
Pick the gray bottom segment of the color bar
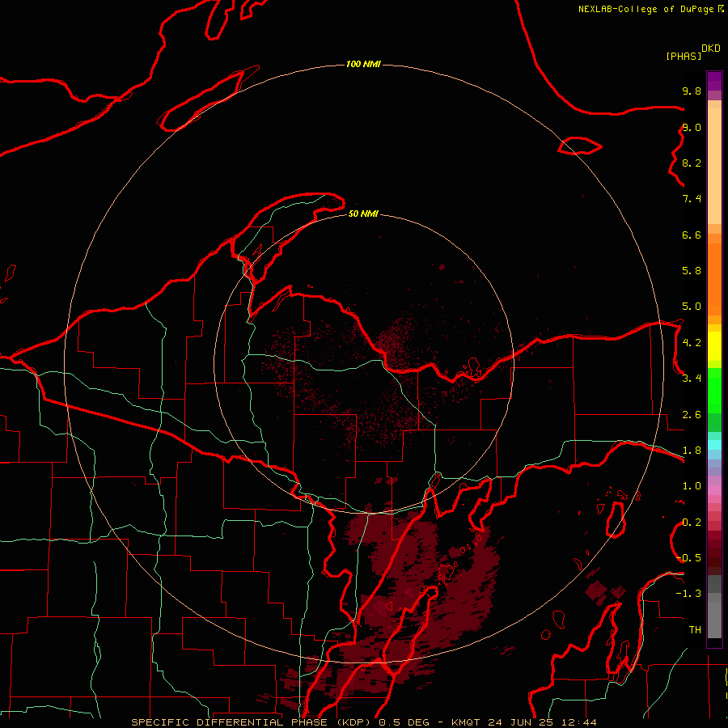[714, 620]
